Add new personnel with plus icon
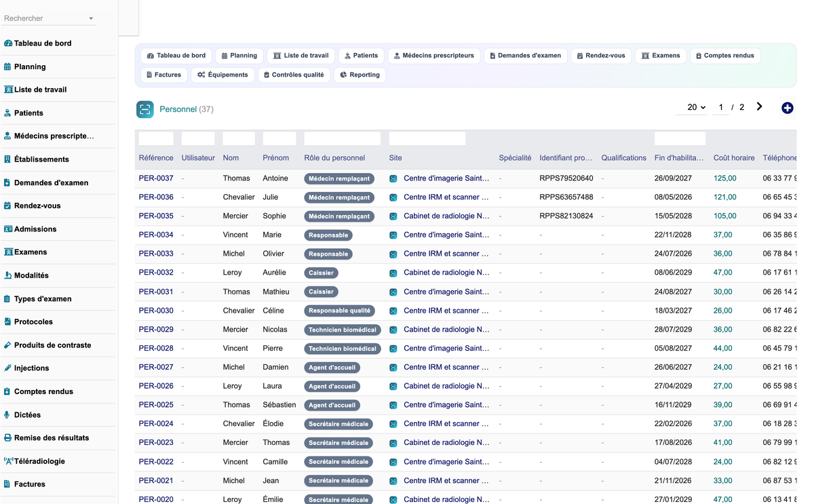This screenshot has width=814, height=504. [787, 108]
